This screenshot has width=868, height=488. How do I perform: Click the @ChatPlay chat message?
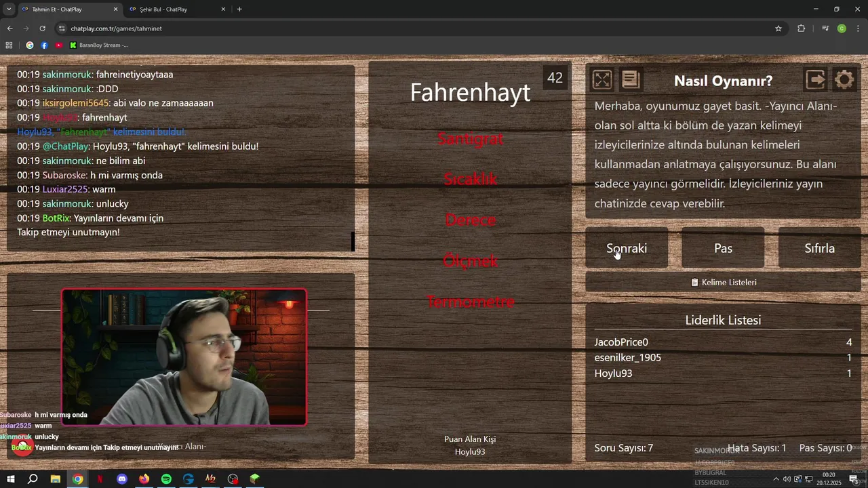[x=138, y=146]
